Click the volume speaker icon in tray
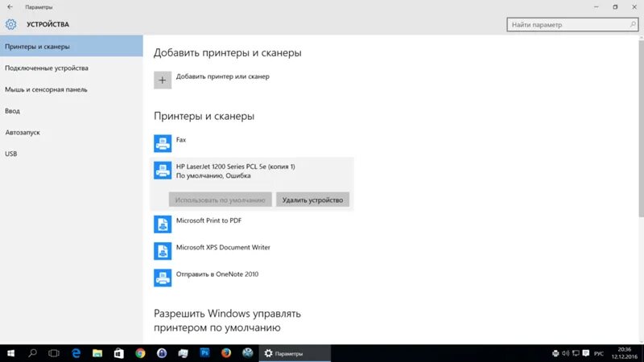The height and width of the screenshot is (362, 644). (x=566, y=353)
